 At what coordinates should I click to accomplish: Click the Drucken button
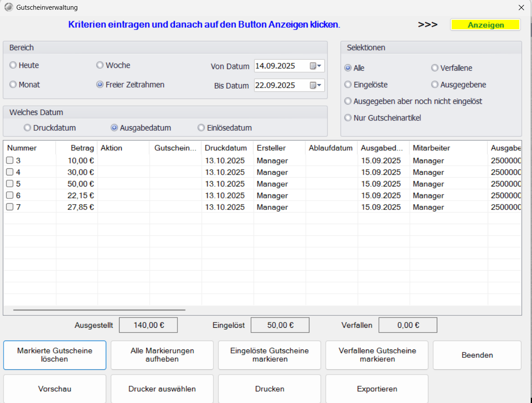click(270, 389)
